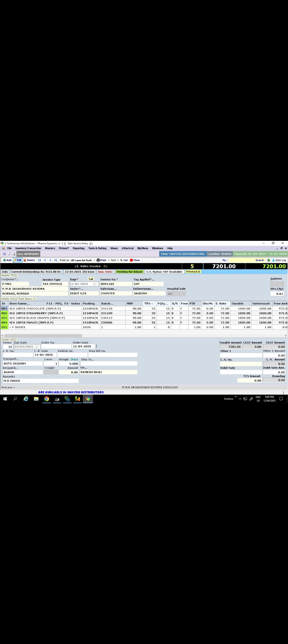Jump to the first record arrow
Image resolution: width=288 pixels, height=644 pixels.
click(x=40, y=260)
